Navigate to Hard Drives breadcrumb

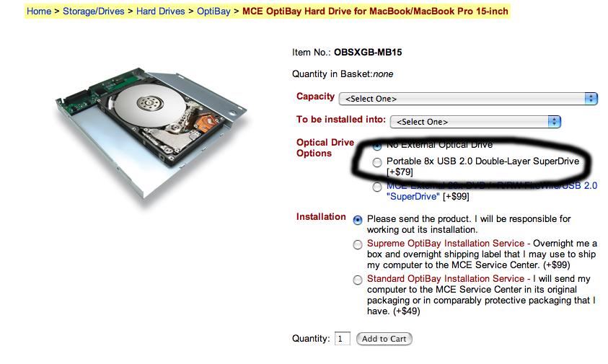click(161, 12)
